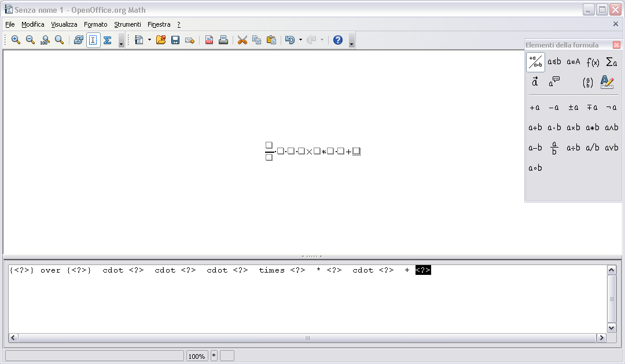Toggle Unary/Binary Operators category button
This screenshot has width=625, height=364.
coord(535,62)
